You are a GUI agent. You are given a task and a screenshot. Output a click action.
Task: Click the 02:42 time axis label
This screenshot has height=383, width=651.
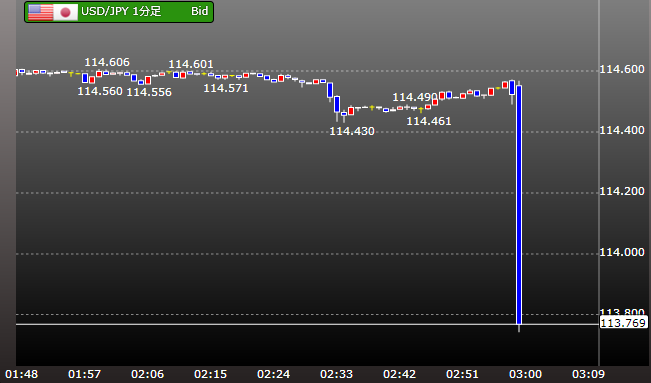coord(399,374)
